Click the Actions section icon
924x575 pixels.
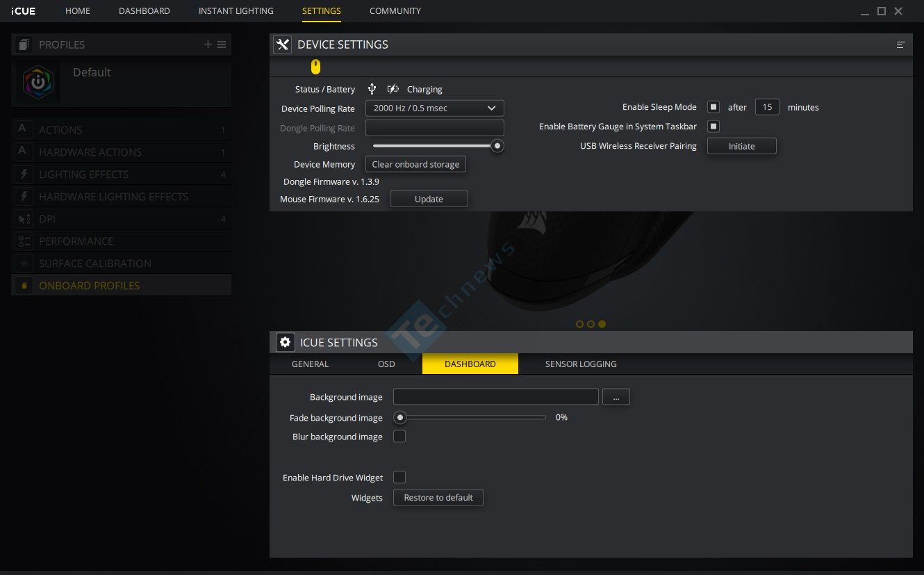[x=23, y=129]
